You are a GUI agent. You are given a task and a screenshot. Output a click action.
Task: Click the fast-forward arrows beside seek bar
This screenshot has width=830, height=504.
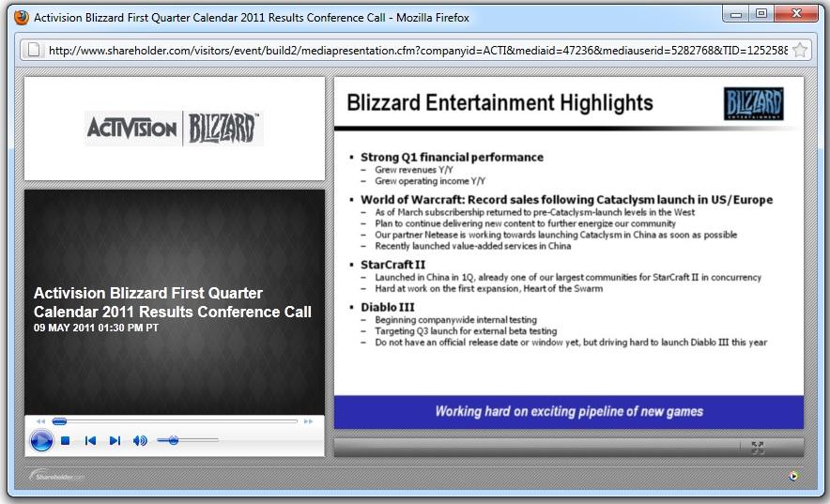(x=308, y=421)
